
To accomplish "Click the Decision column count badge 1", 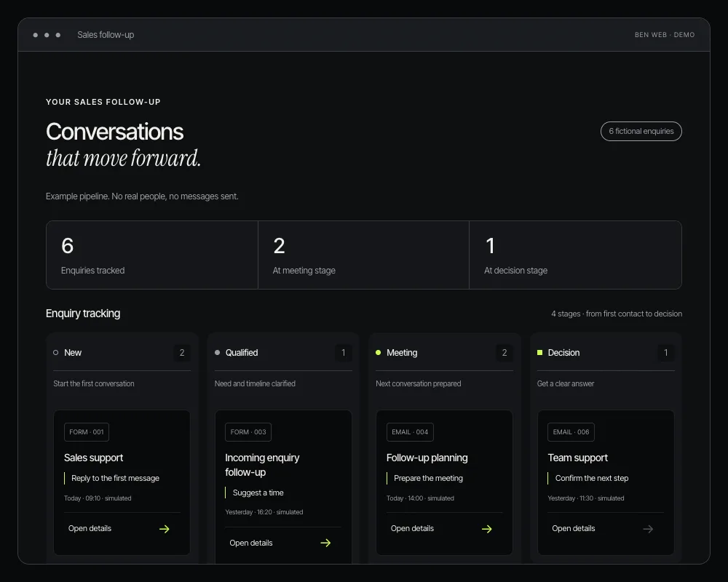I will 666,353.
